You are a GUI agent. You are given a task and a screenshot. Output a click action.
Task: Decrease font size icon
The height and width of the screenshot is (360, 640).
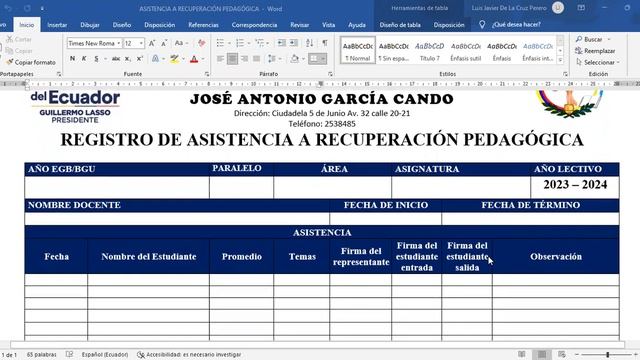pyautogui.click(x=164, y=43)
